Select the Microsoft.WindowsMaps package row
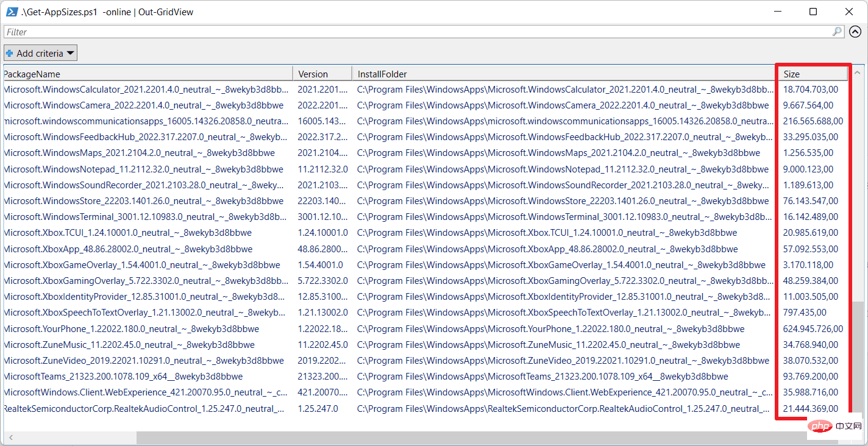868x446 pixels. [x=427, y=152]
